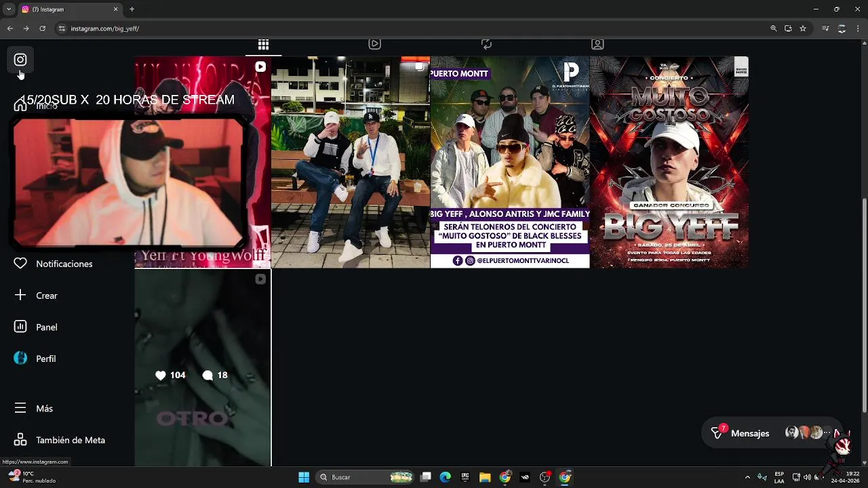Click the page vertical scrollbar

(864, 305)
